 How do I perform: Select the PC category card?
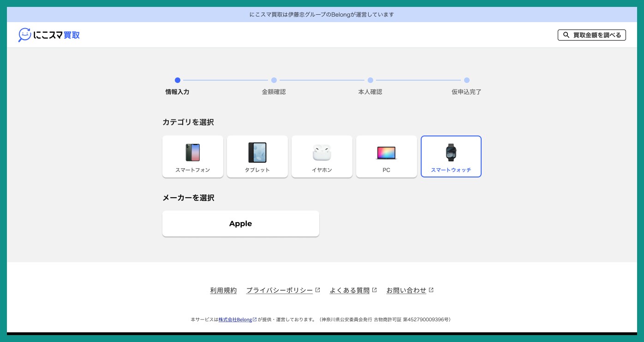(x=387, y=157)
